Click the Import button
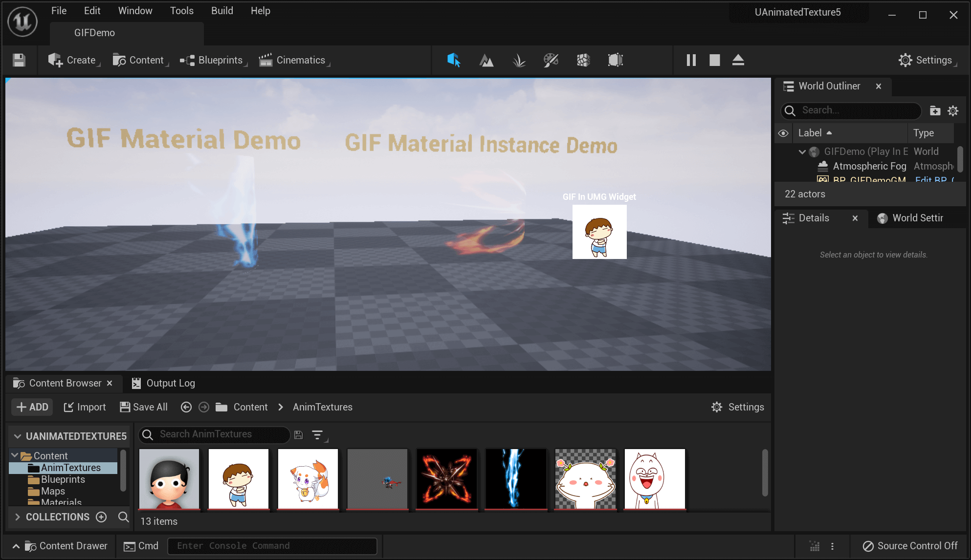Viewport: 971px width, 560px height. tap(85, 407)
